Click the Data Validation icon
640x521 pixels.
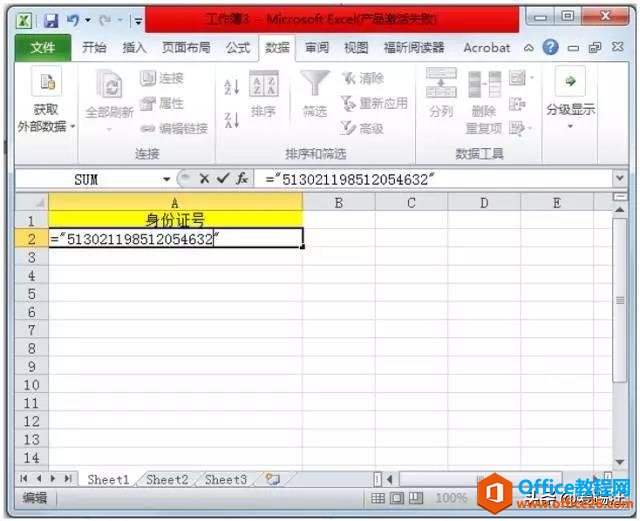pos(518,78)
